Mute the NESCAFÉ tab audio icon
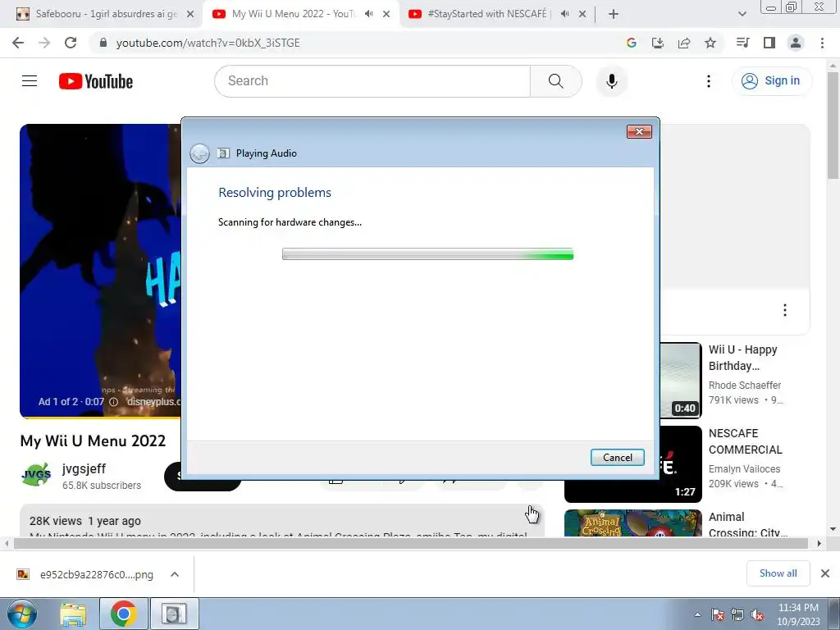 coord(564,14)
